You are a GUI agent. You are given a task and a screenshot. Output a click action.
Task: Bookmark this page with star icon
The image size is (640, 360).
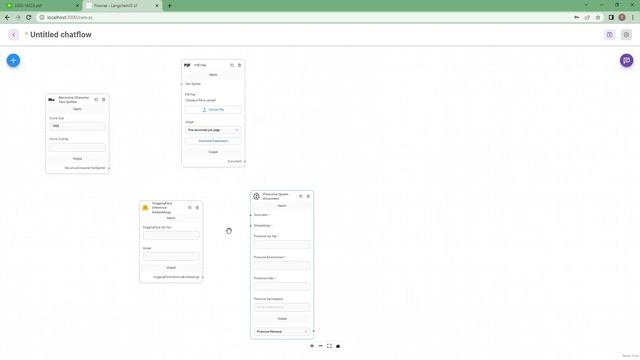click(x=598, y=18)
